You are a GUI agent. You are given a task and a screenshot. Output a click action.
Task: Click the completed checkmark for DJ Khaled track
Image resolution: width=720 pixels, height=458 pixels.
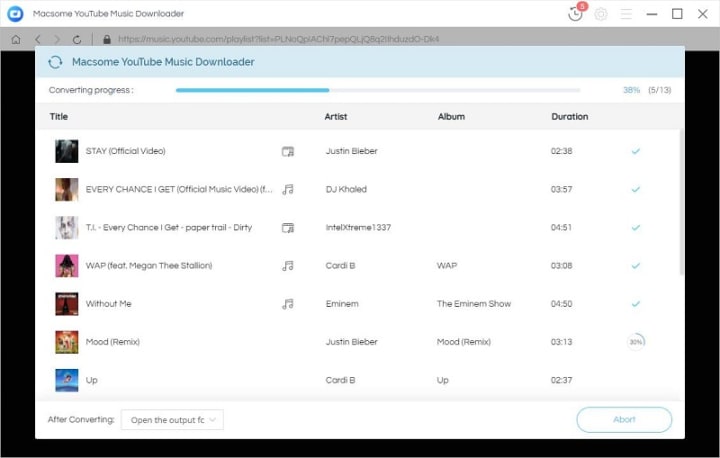[636, 189]
